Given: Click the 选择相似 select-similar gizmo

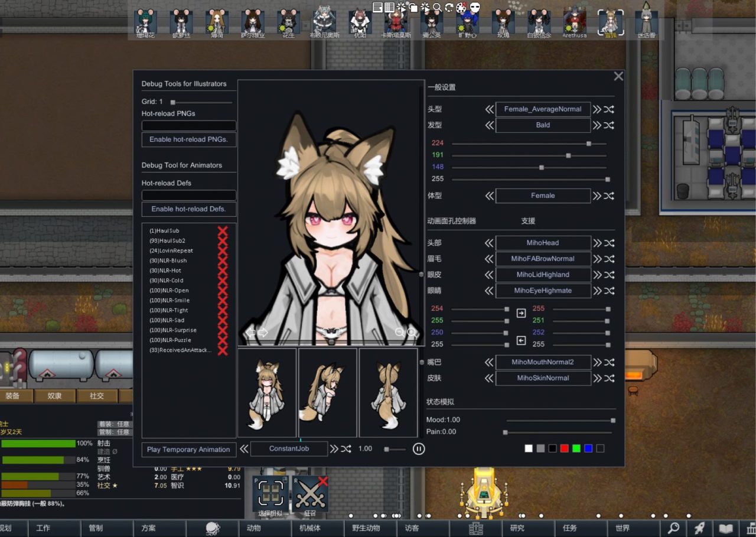Looking at the screenshot, I should 271,493.
